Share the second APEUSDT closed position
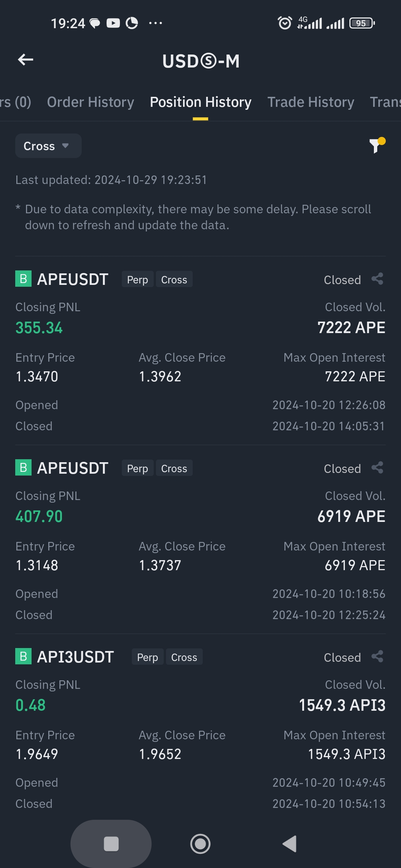This screenshot has height=868, width=401. pyautogui.click(x=377, y=468)
